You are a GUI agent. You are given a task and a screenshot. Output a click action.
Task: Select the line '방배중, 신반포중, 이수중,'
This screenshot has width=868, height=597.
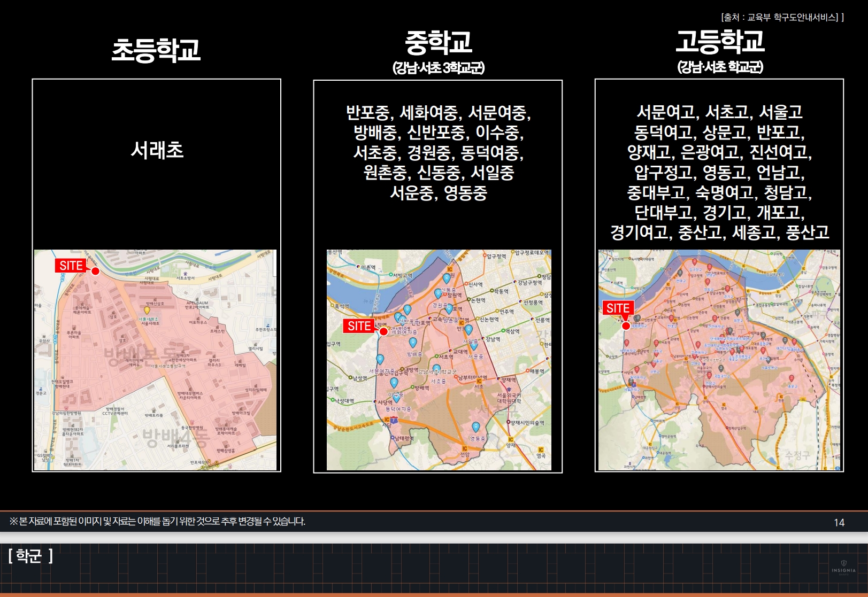point(439,133)
